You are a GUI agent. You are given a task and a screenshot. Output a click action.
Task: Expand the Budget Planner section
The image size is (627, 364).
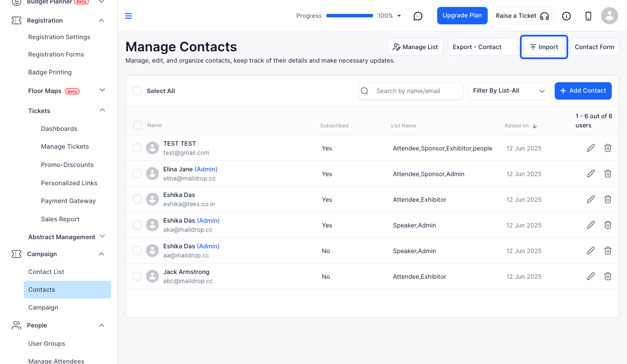tap(101, 2)
